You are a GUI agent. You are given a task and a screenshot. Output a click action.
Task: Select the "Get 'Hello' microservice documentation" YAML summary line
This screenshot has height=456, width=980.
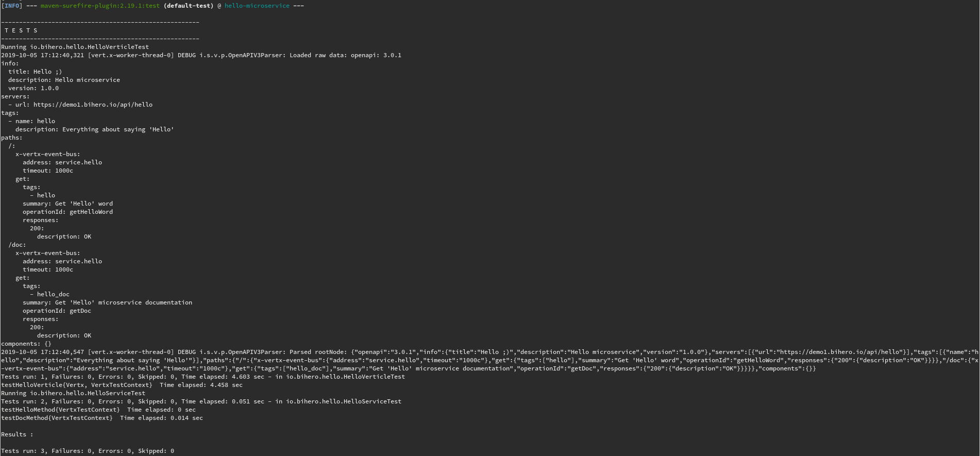[107, 302]
